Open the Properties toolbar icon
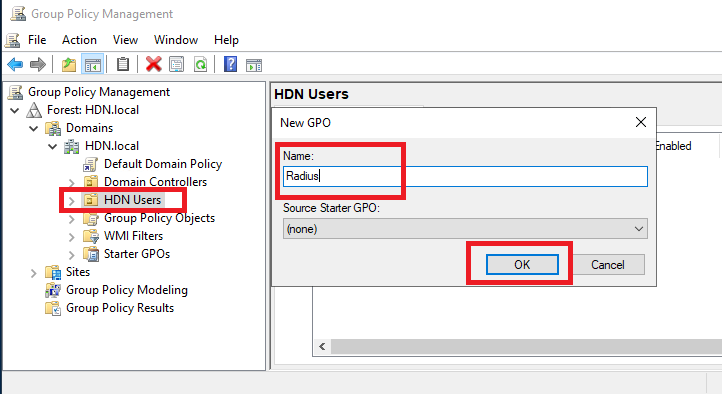The width and height of the screenshot is (722, 394). pos(176,64)
